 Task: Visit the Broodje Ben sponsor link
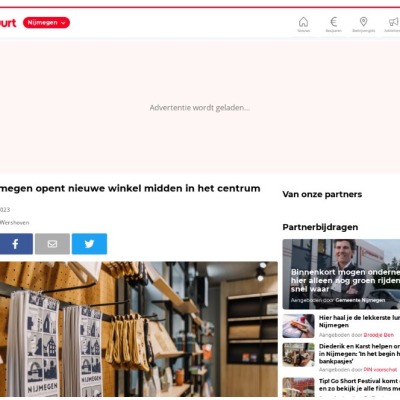point(379,335)
